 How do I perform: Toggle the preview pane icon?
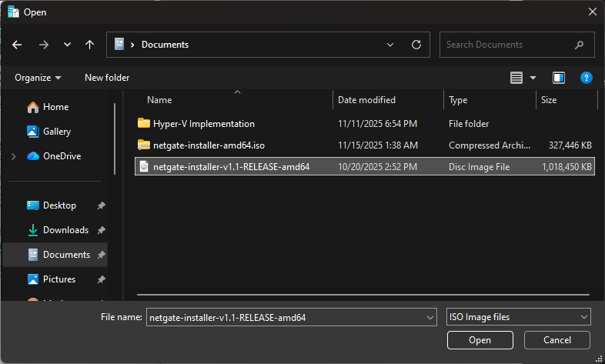pyautogui.click(x=559, y=78)
